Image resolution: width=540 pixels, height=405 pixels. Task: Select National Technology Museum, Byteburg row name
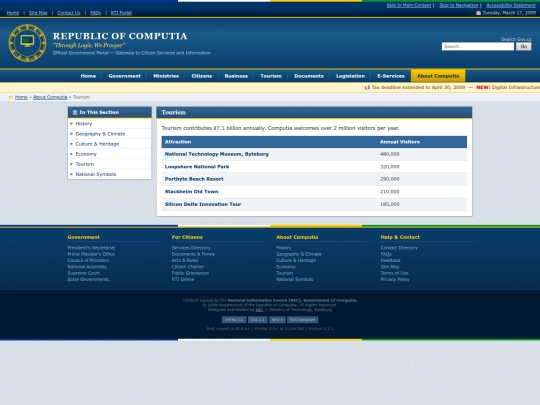[217, 154]
